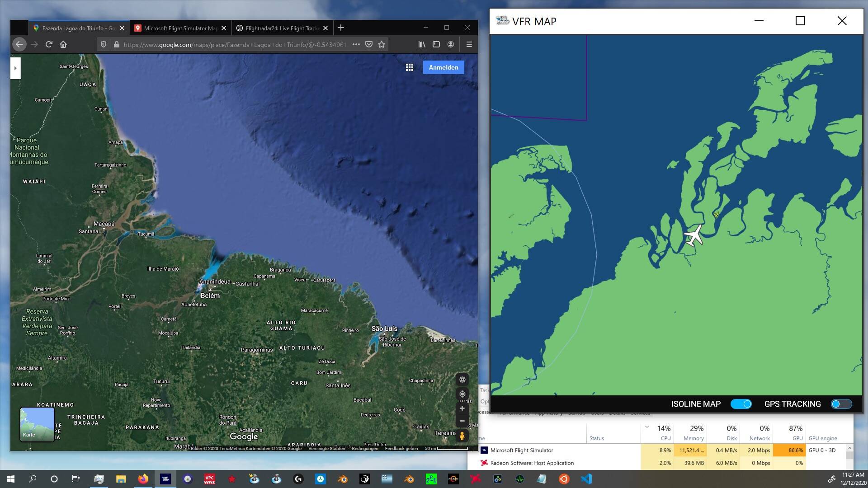
Task: Enable the GPS TRACKING switch
Action: 841,404
